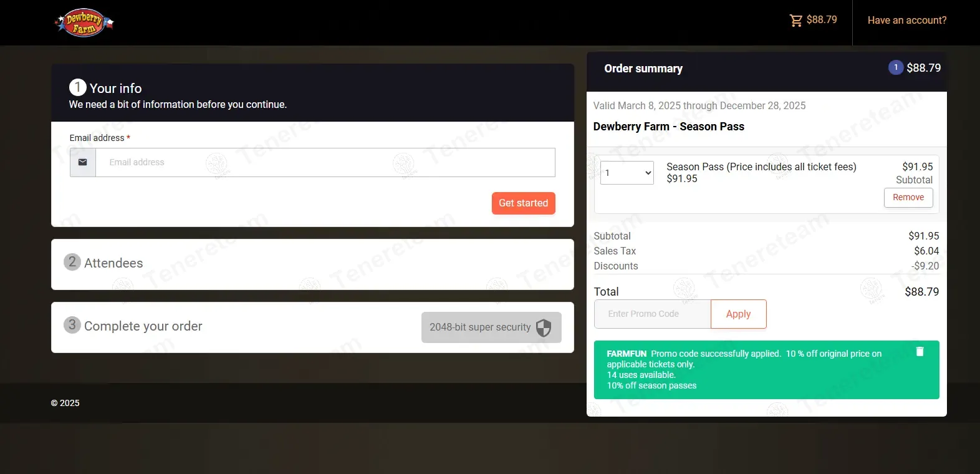The image size is (980, 474).
Task: Expand the Attendees section
Action: [x=113, y=263]
